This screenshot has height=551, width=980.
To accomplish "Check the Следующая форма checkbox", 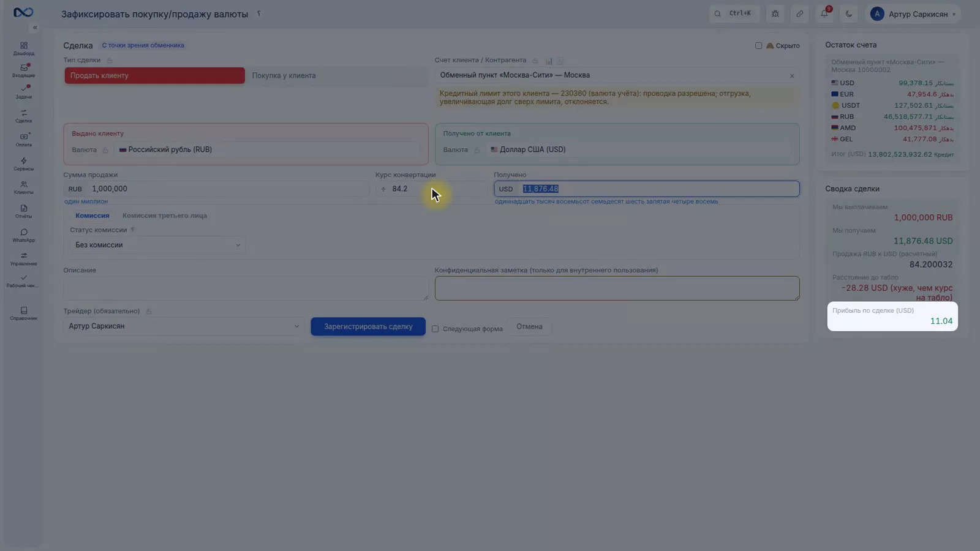I will (435, 329).
